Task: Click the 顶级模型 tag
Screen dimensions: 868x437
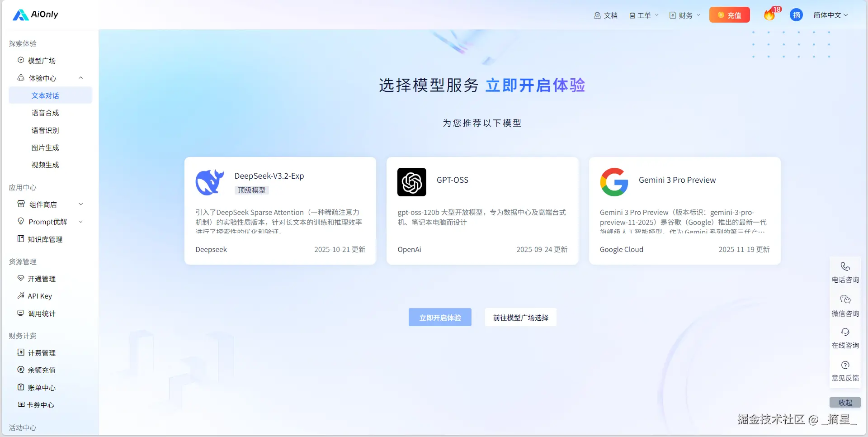Action: click(252, 190)
